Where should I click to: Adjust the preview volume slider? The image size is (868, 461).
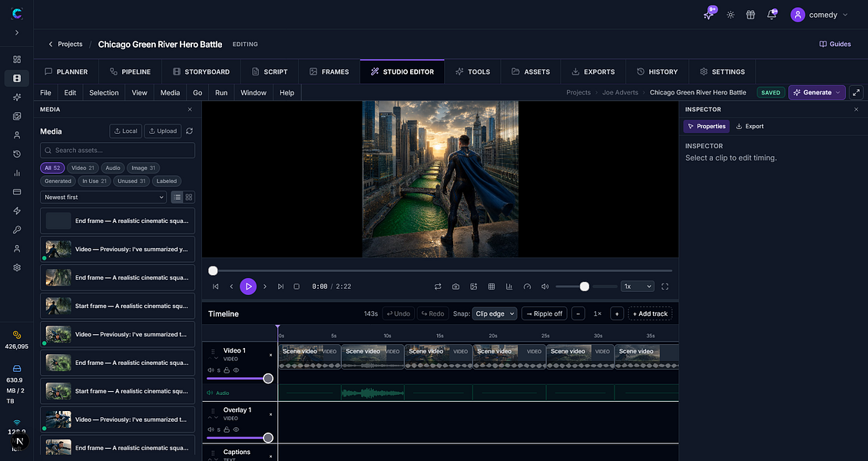coord(586,287)
